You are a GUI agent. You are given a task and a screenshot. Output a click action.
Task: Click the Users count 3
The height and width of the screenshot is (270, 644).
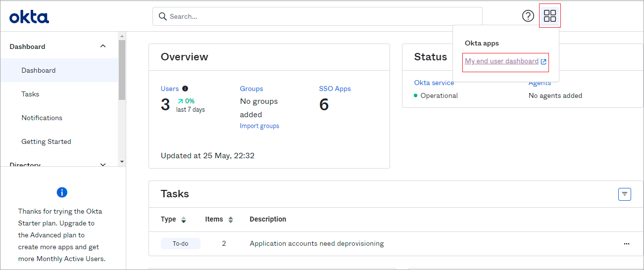coord(165,105)
